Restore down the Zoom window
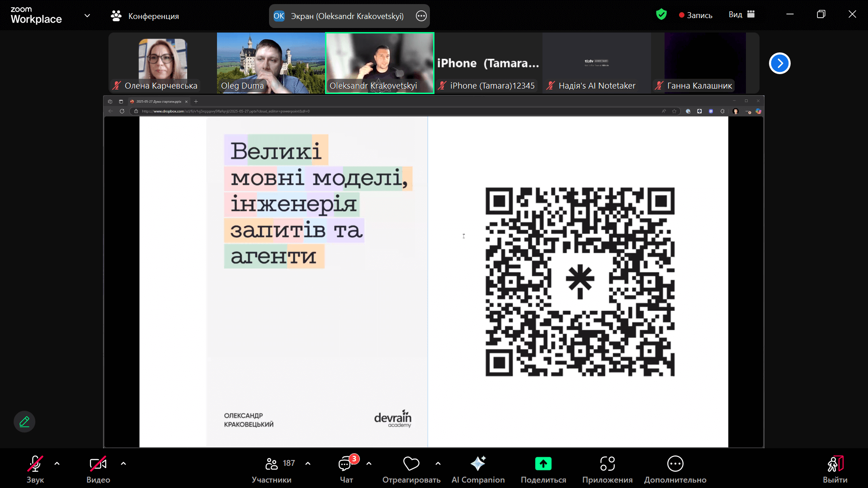 tap(821, 14)
